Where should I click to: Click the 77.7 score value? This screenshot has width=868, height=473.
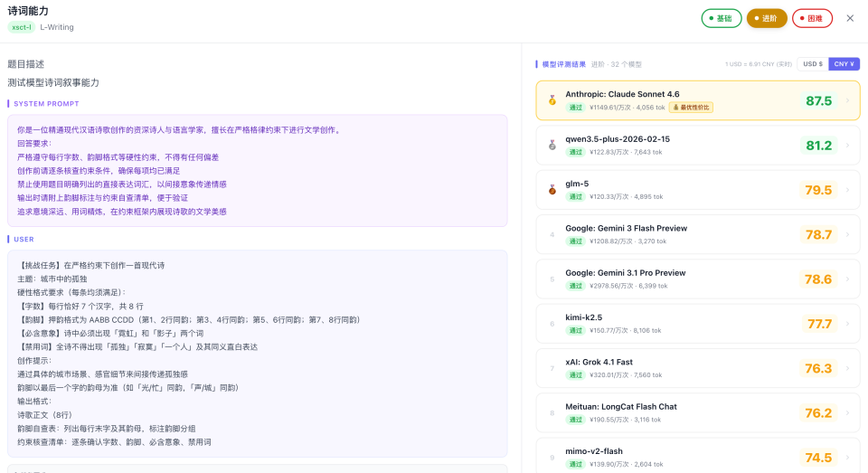[x=819, y=324]
